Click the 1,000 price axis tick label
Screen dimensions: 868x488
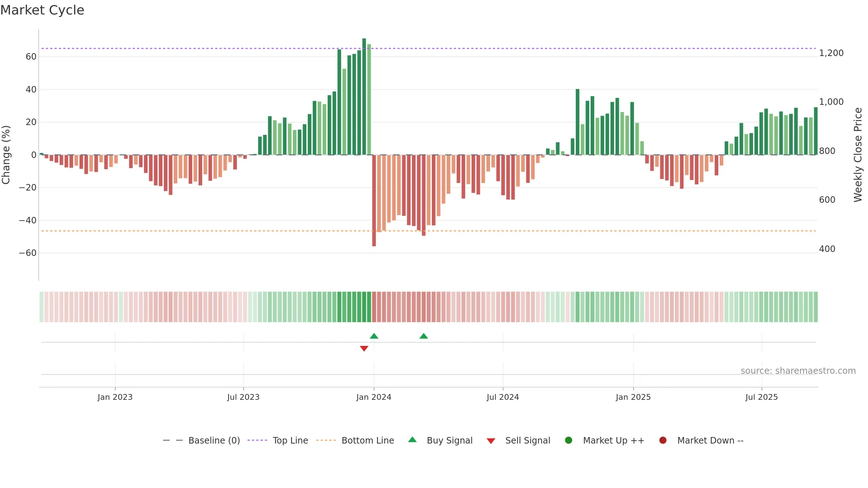[x=831, y=102]
